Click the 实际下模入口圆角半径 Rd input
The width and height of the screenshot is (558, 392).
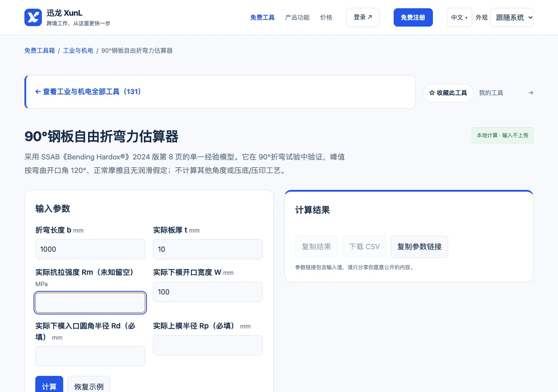pos(90,356)
